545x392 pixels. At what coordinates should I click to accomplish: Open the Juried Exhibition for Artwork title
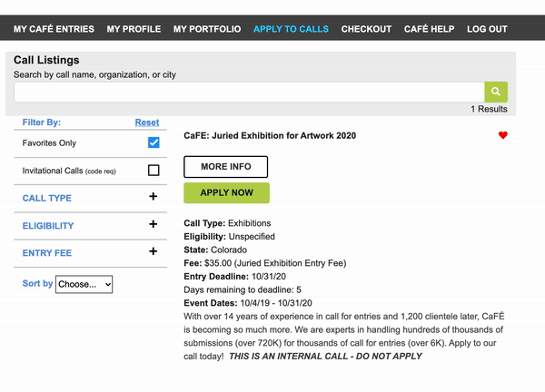(270, 135)
